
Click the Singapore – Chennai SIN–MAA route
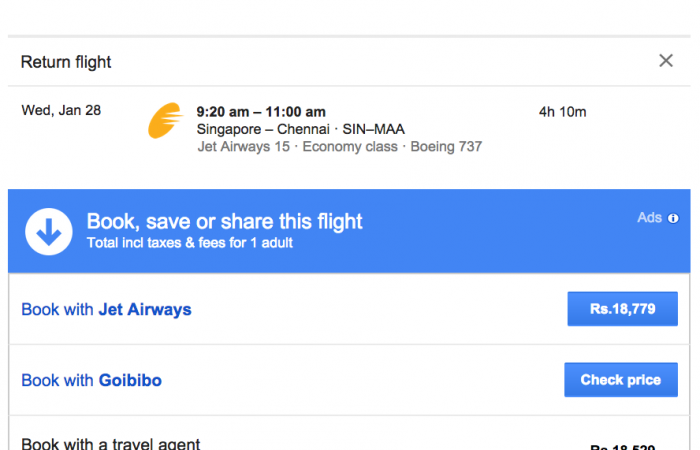coord(300,129)
